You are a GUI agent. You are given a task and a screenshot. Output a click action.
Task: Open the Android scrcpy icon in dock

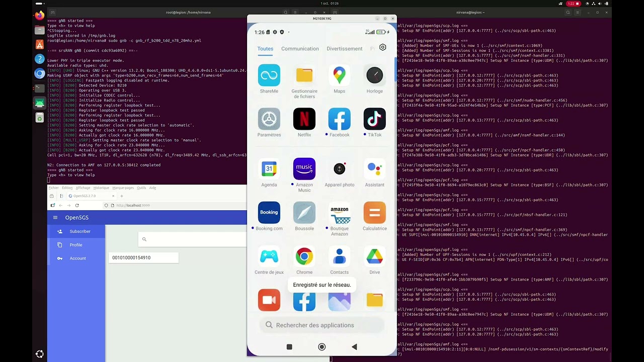[40, 103]
